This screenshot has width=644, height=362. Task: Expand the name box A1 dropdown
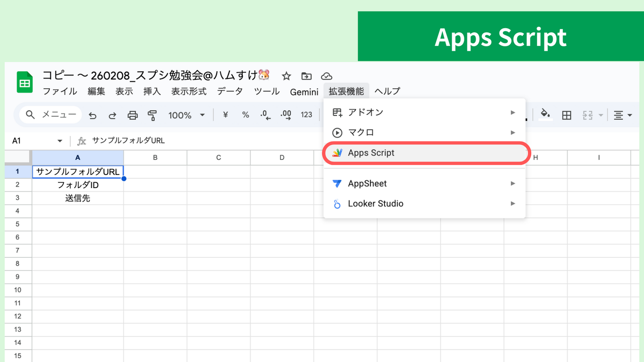click(x=60, y=141)
